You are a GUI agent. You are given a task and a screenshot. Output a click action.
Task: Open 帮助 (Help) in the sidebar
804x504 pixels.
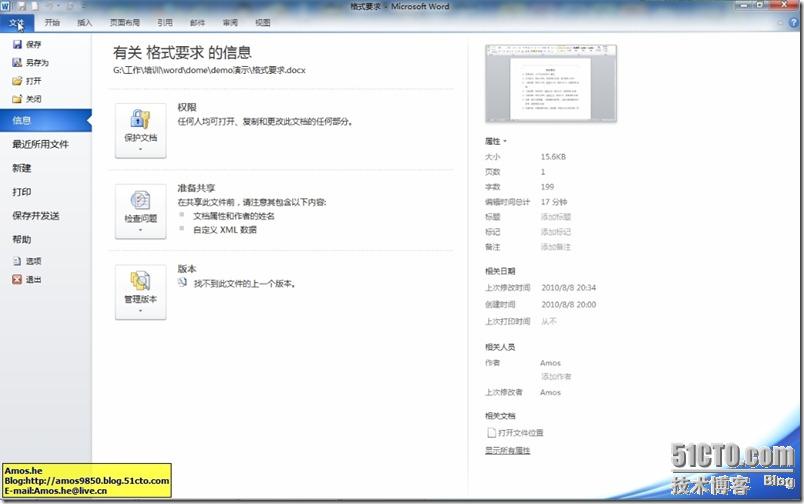point(22,239)
